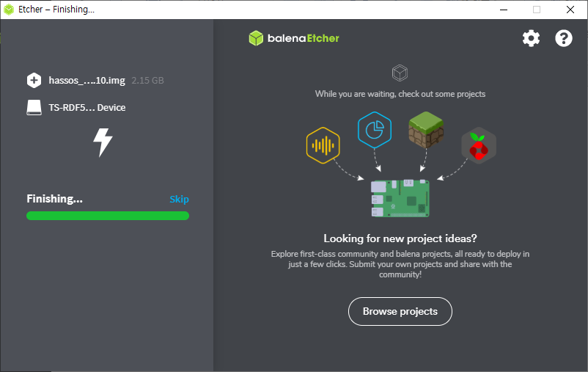This screenshot has width=588, height=372.
Task: Click the Minecraft grass block icon
Action: pos(426,130)
